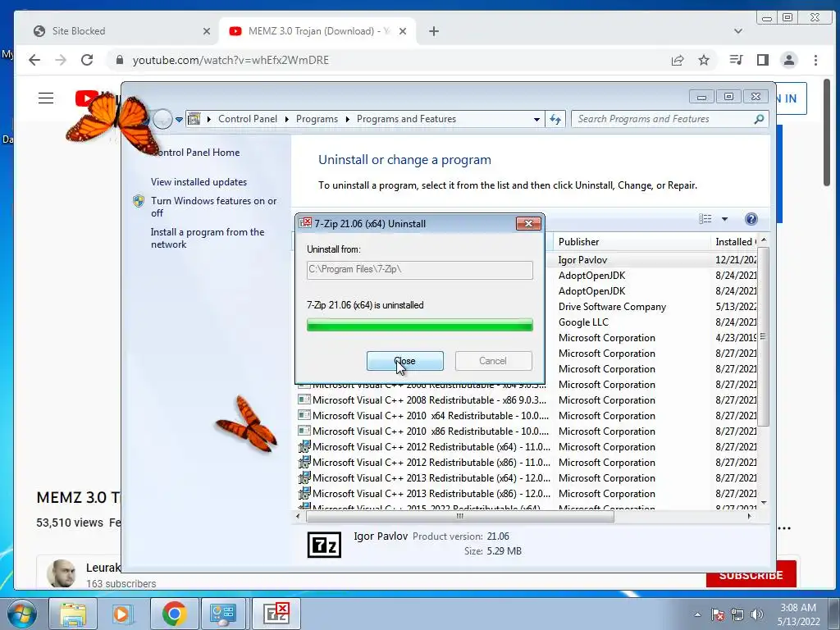Click the Chrome profile avatar icon
840x630 pixels.
788,60
